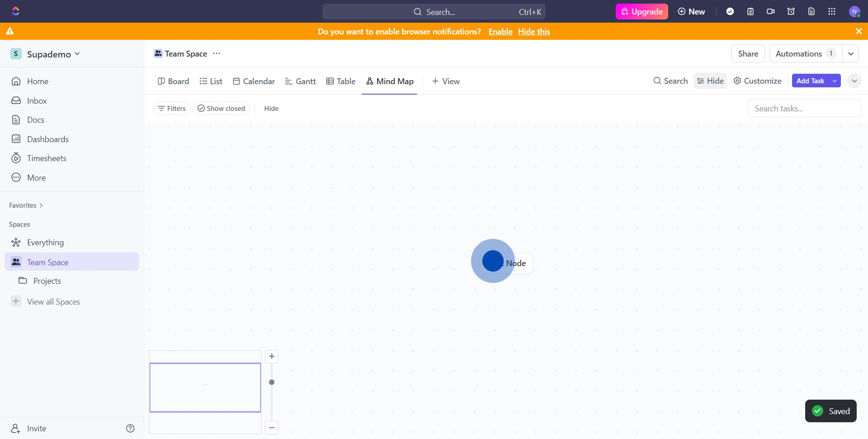Click Enable notifications link

(500, 32)
